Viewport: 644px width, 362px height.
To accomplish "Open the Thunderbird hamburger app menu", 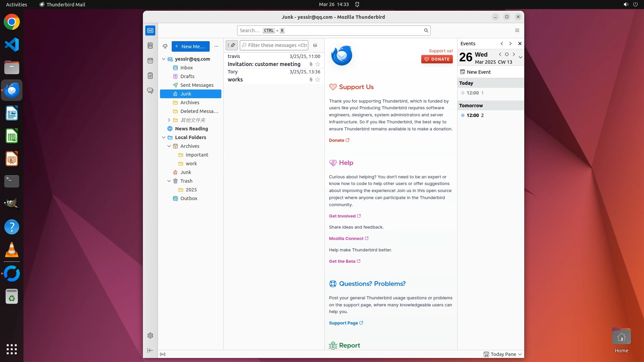I will 517,31.
